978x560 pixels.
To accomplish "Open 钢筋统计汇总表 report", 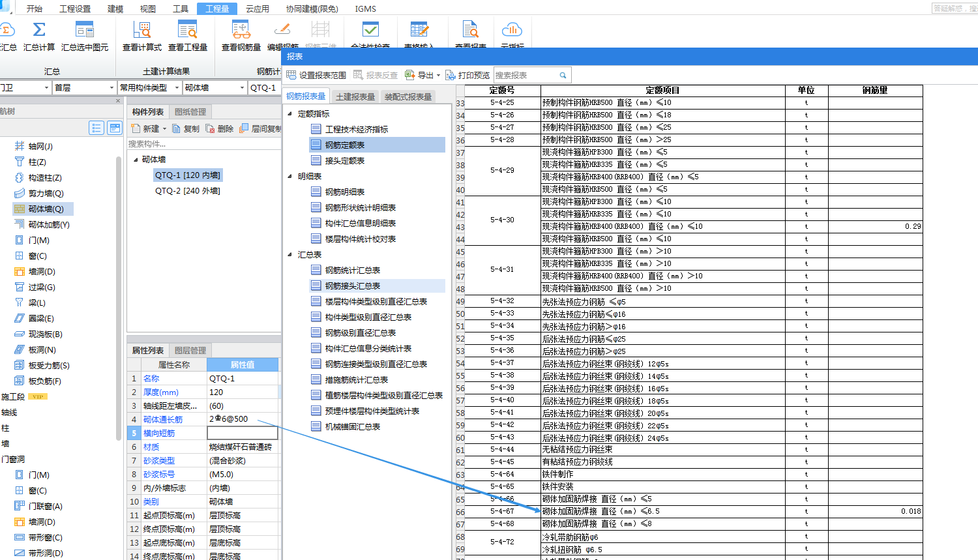I will point(353,270).
